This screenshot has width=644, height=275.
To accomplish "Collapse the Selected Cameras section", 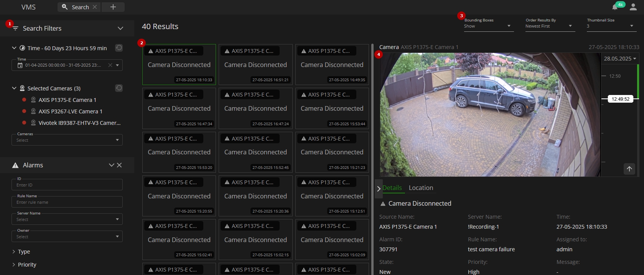I will pos(14,88).
